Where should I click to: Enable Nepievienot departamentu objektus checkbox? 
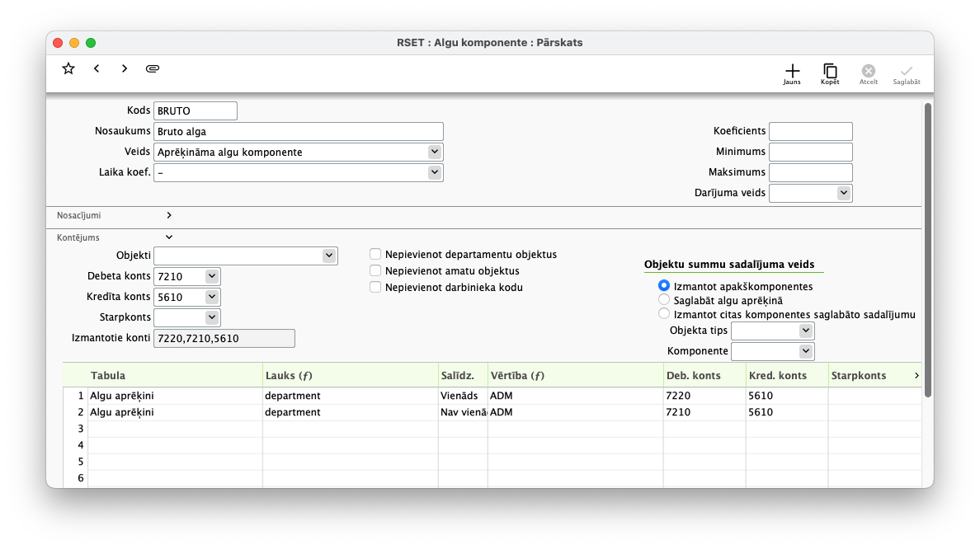coord(375,255)
